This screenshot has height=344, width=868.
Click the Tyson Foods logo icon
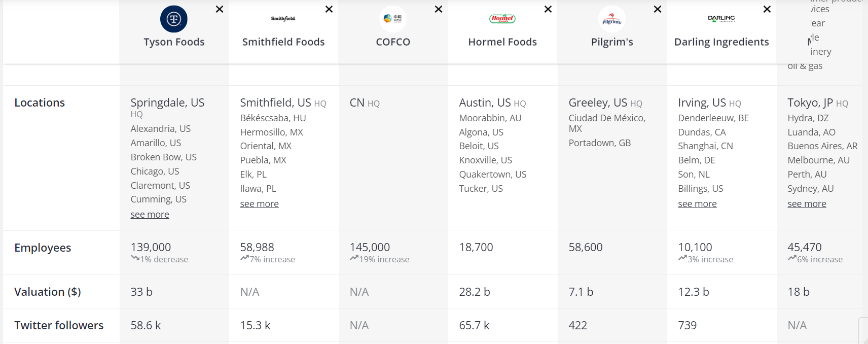coord(174,19)
